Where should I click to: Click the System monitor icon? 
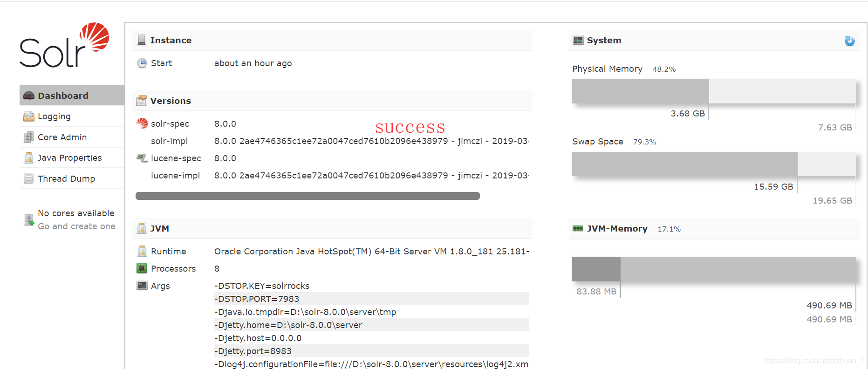pos(578,40)
